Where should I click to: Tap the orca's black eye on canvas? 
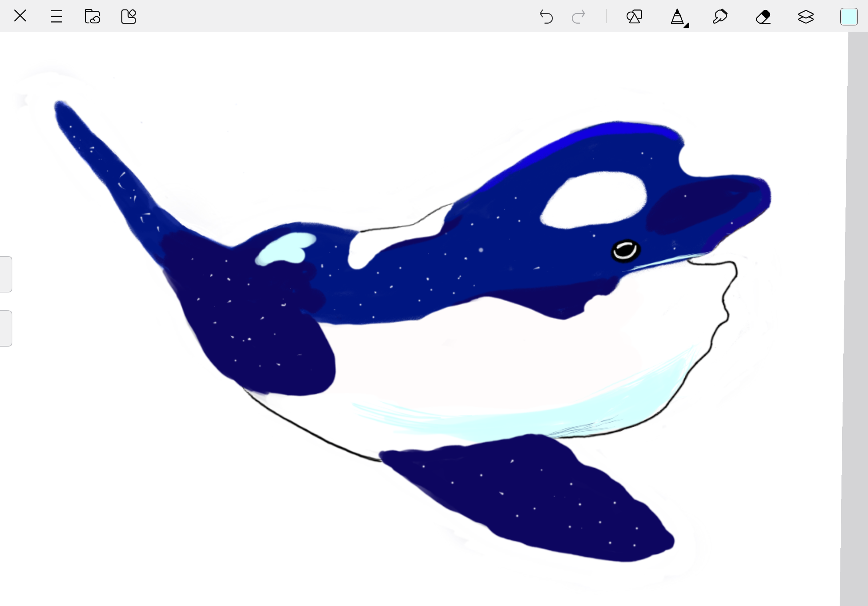625,250
